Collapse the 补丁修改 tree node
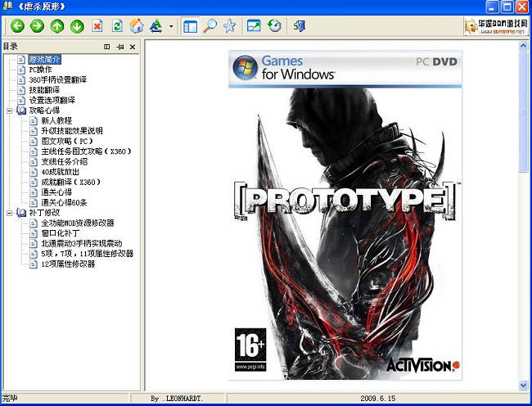Image resolution: width=532 pixels, height=406 pixels. point(10,213)
